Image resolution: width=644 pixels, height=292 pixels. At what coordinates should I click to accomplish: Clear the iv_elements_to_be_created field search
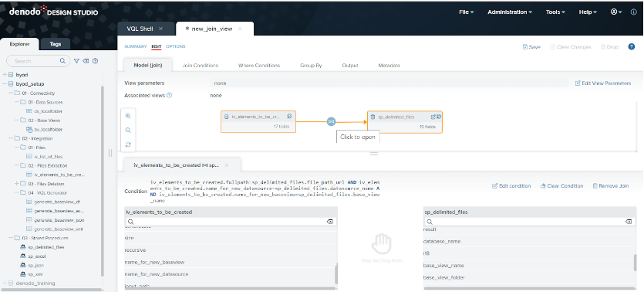pyautogui.click(x=330, y=222)
